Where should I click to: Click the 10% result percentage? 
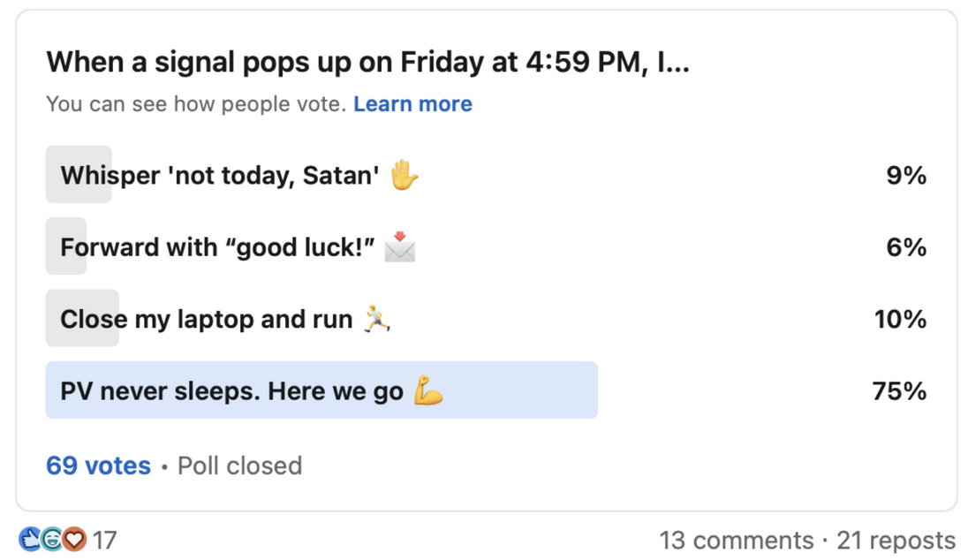coord(900,318)
